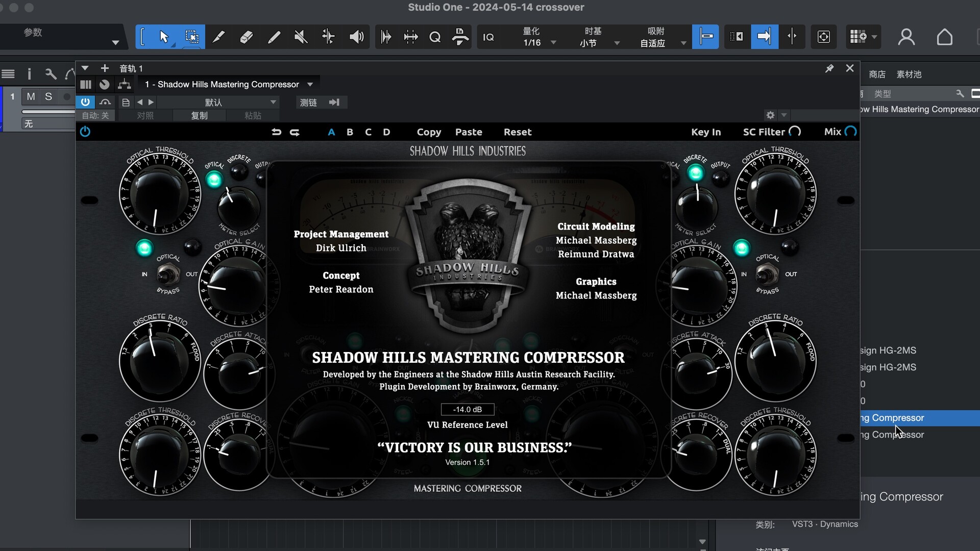Click the Home start page icon

(945, 37)
